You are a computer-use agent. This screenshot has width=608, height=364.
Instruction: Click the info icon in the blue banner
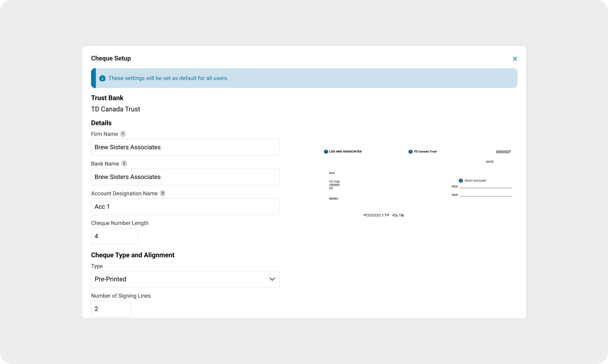coord(102,78)
